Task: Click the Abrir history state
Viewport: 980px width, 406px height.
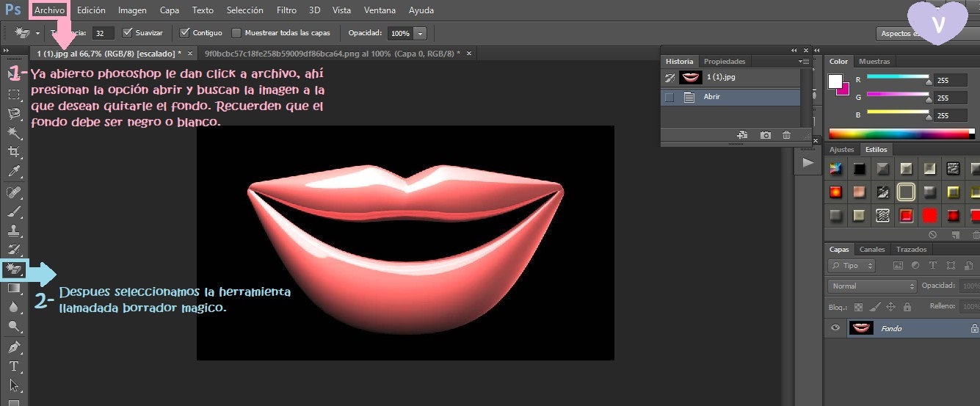Action: [712, 97]
